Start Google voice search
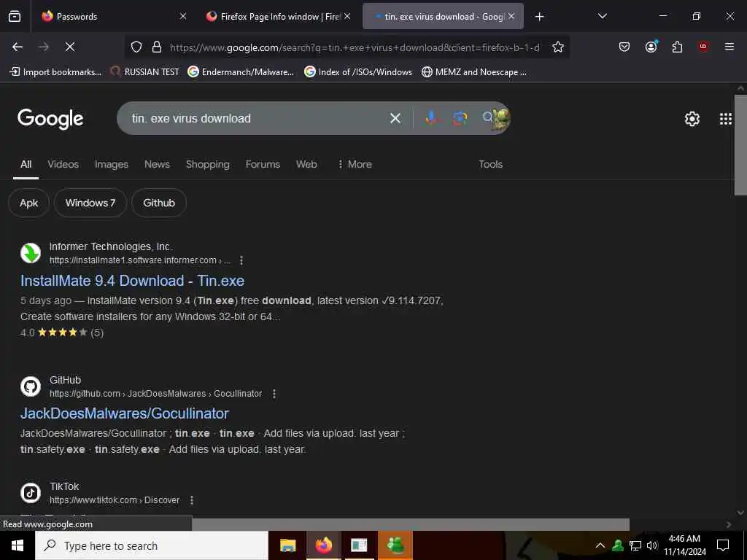This screenshot has height=560, width=747. (431, 118)
